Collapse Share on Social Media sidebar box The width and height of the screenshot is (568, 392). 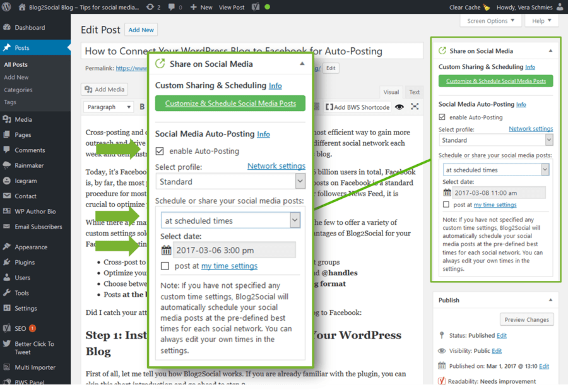tap(550, 50)
